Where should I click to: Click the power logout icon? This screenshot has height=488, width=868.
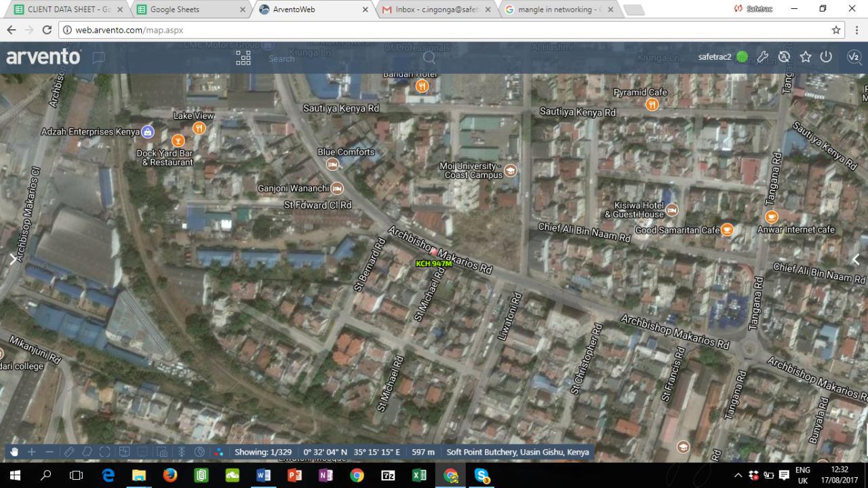pos(826,57)
